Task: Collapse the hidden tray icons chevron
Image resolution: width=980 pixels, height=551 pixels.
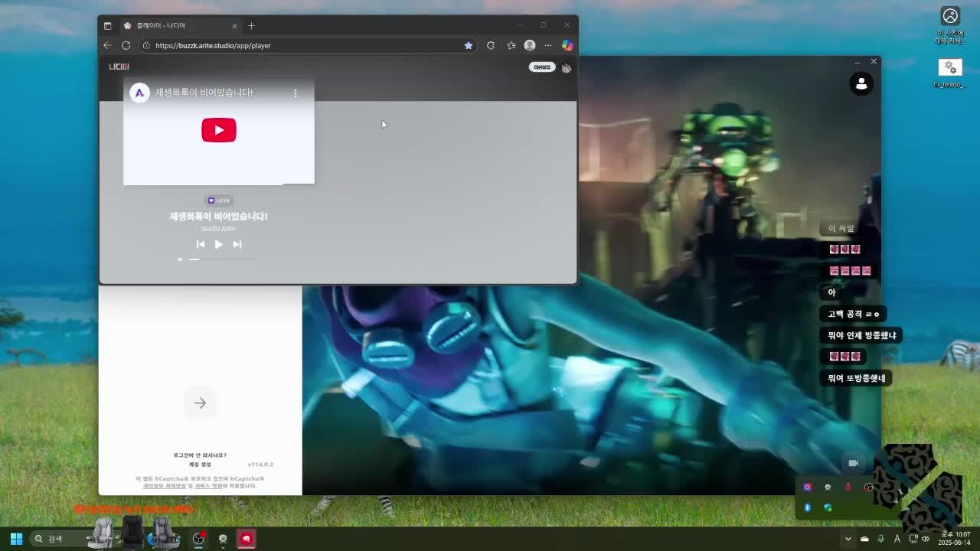Action: point(848,539)
